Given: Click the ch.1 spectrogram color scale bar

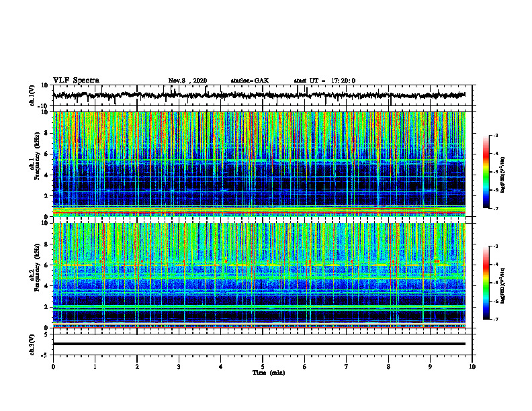Looking at the screenshot, I should tap(486, 172).
